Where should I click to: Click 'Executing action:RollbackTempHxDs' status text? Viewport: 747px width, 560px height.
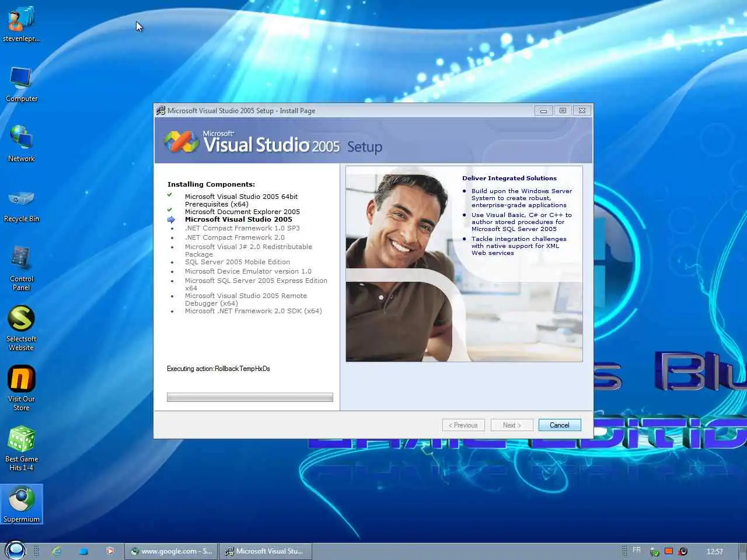[218, 369]
